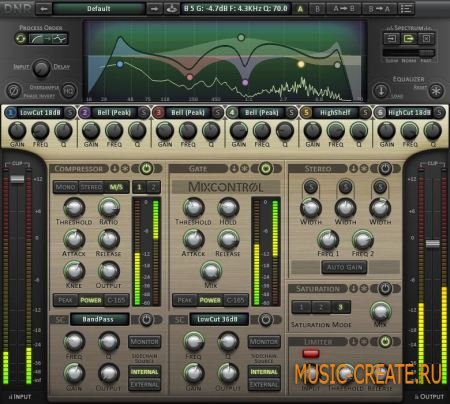The width and height of the screenshot is (450, 404).
Task: Click the Limiter load arrow icon
Action: click(x=354, y=341)
